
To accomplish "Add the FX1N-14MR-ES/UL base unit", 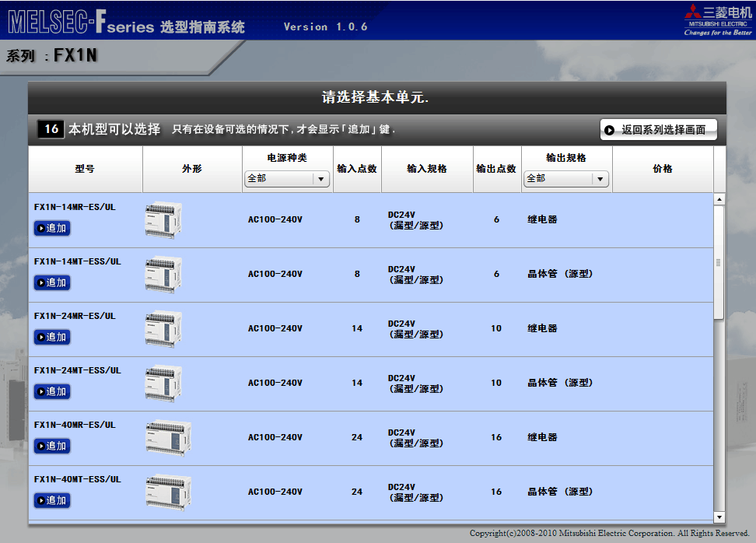I will pos(52,228).
